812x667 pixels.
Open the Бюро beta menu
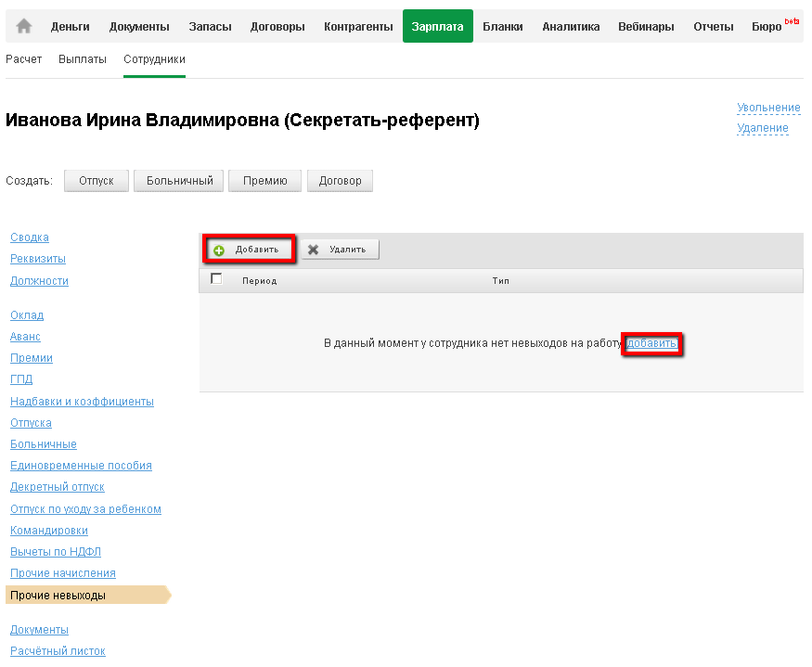coord(775,26)
